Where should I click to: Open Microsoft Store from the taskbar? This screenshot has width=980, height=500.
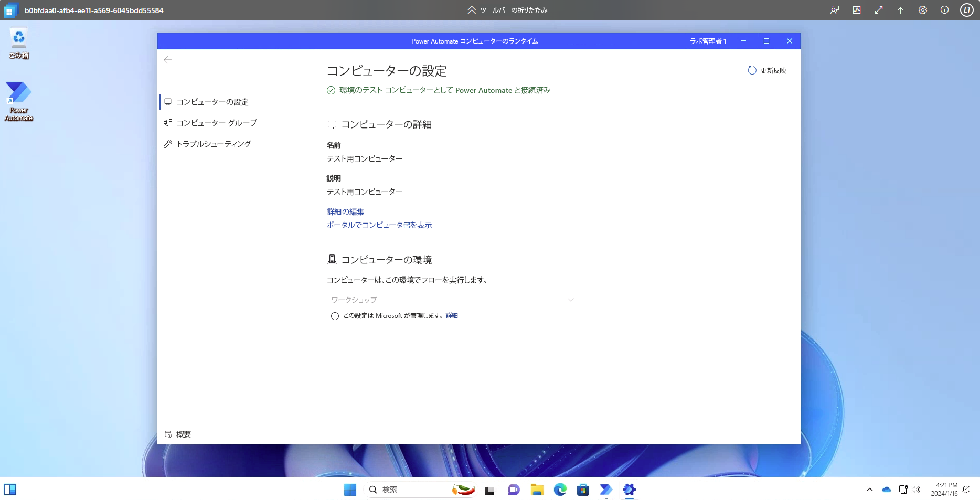coord(583,490)
